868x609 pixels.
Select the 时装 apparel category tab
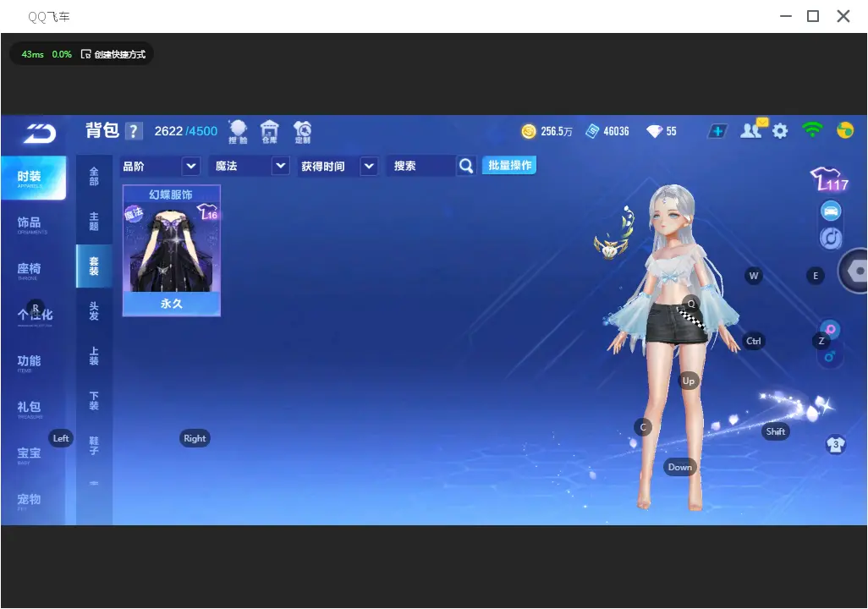[33, 177]
